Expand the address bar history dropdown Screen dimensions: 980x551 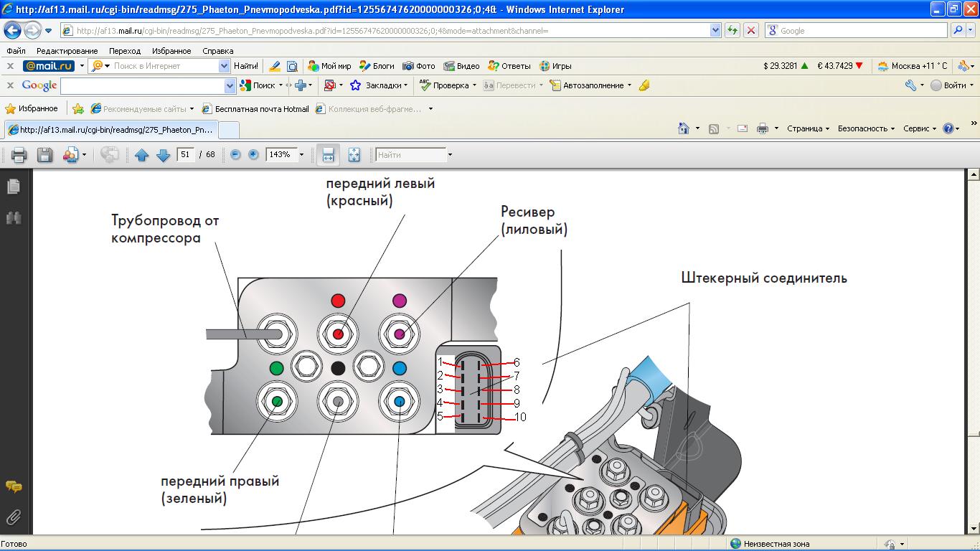coord(715,31)
